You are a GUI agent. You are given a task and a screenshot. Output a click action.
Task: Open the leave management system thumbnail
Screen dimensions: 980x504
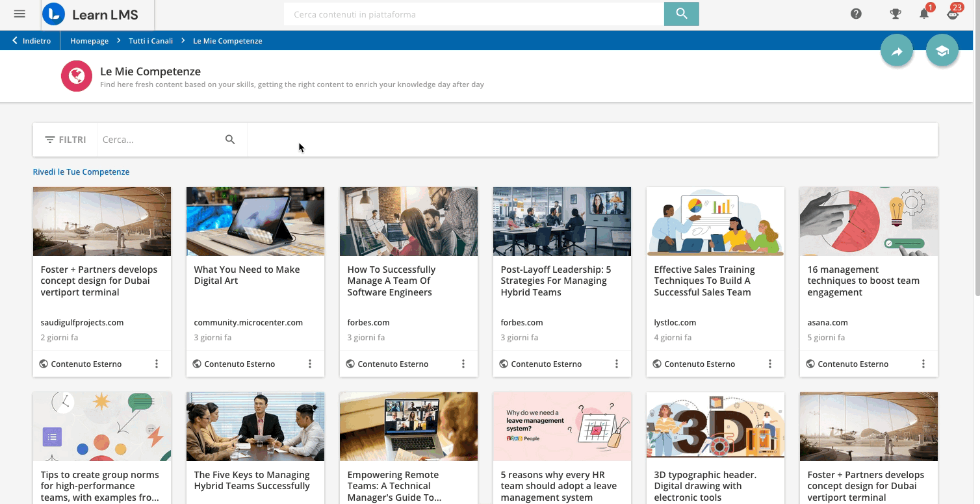click(562, 427)
